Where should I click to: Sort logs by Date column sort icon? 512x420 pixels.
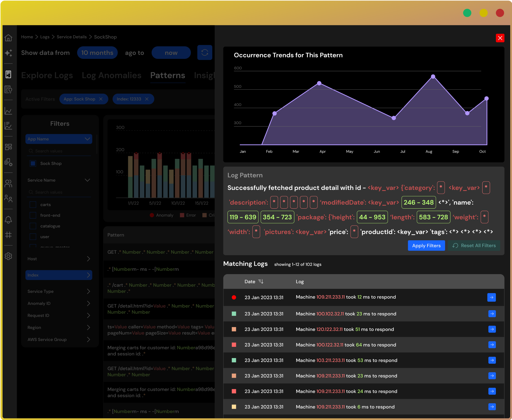tap(261, 281)
